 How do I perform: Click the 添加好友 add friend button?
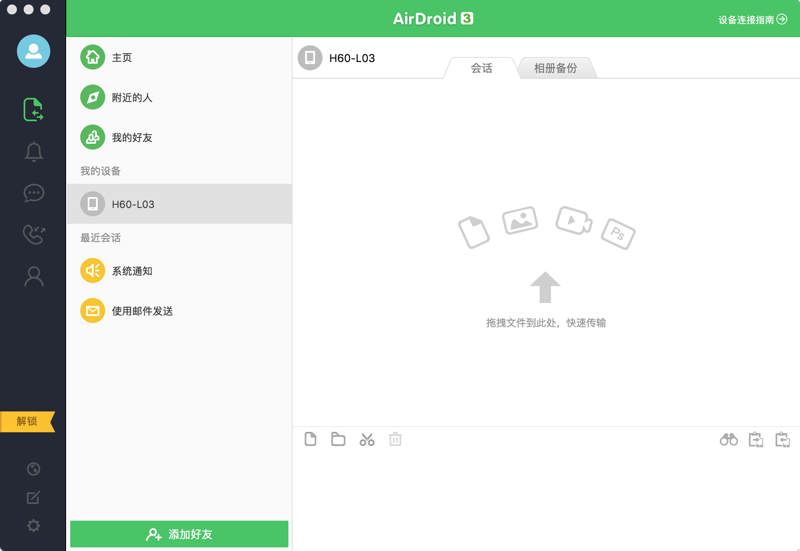coord(179,534)
